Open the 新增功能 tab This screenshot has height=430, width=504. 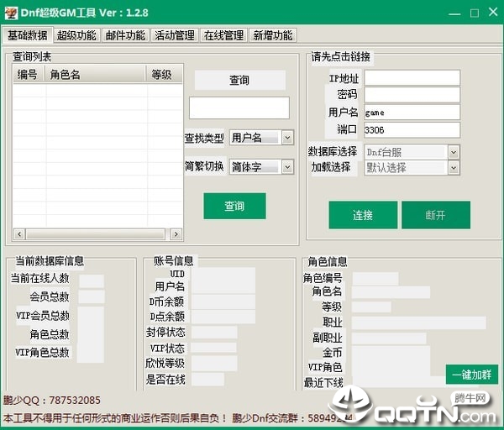pos(273,35)
